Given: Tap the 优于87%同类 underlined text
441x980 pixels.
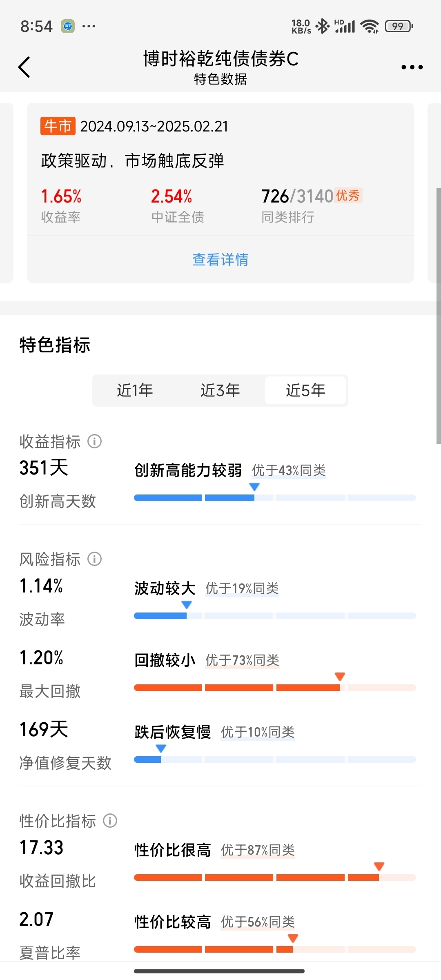Looking at the screenshot, I should click(258, 850).
